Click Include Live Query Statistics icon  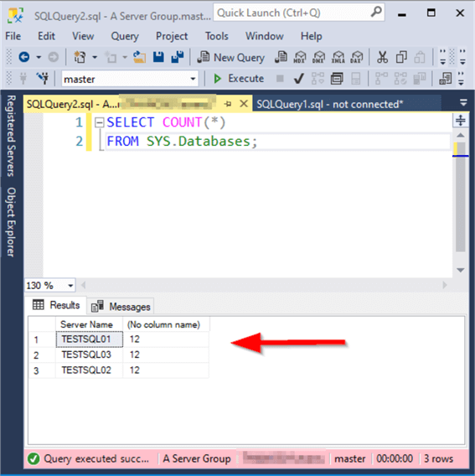click(x=400, y=79)
